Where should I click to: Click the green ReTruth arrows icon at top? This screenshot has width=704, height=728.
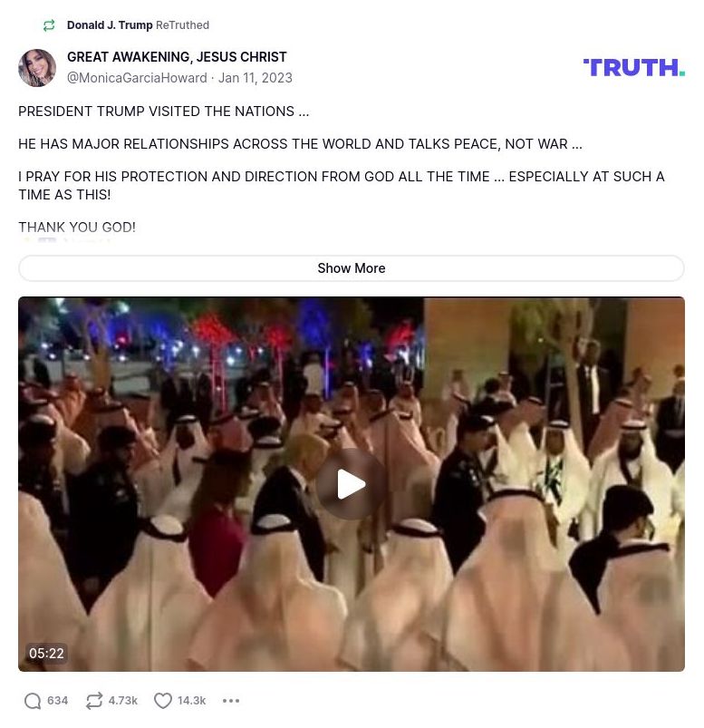tap(49, 25)
